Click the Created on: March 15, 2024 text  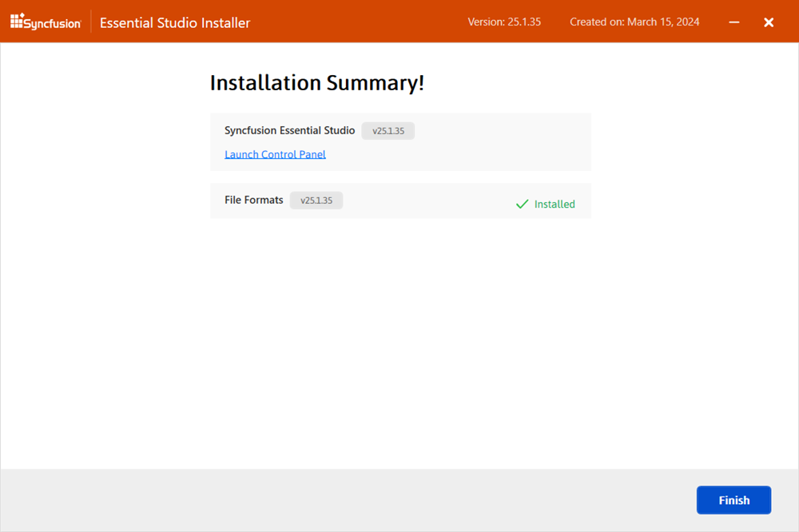[634, 22]
